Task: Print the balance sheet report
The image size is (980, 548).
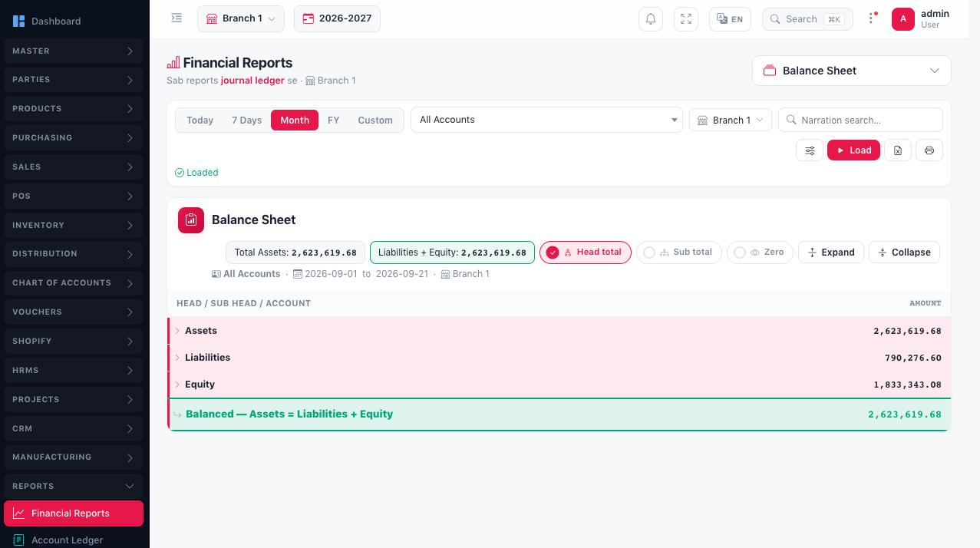Action: pos(929,150)
